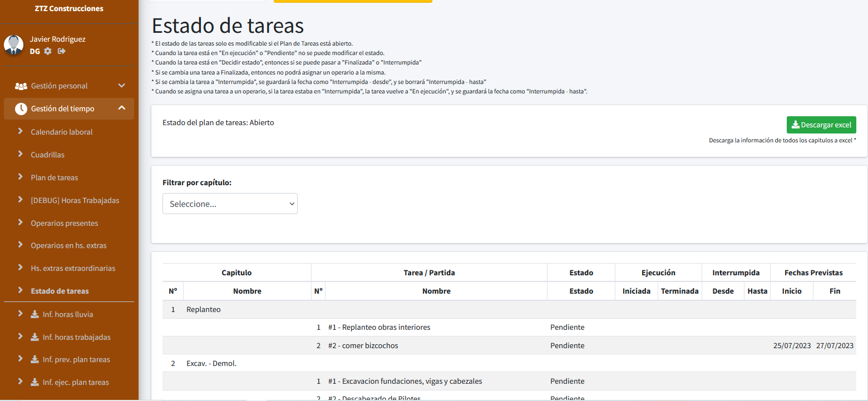Click the Gestión personal people icon
Screen dimensions: 868x401
[21, 86]
